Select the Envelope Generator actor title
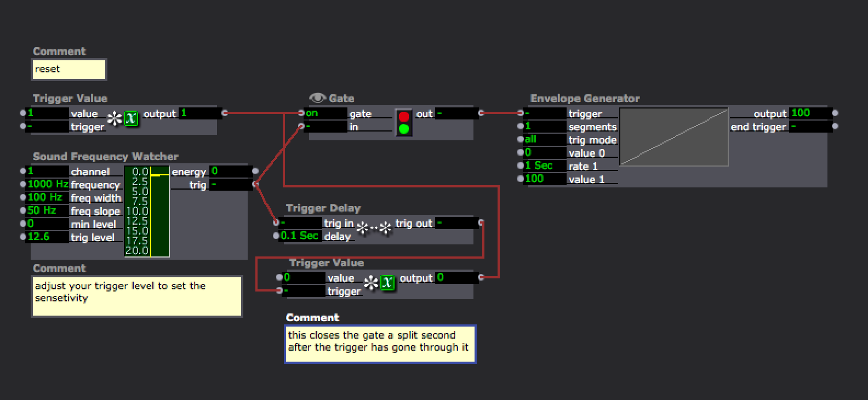The image size is (868, 400). (x=585, y=99)
